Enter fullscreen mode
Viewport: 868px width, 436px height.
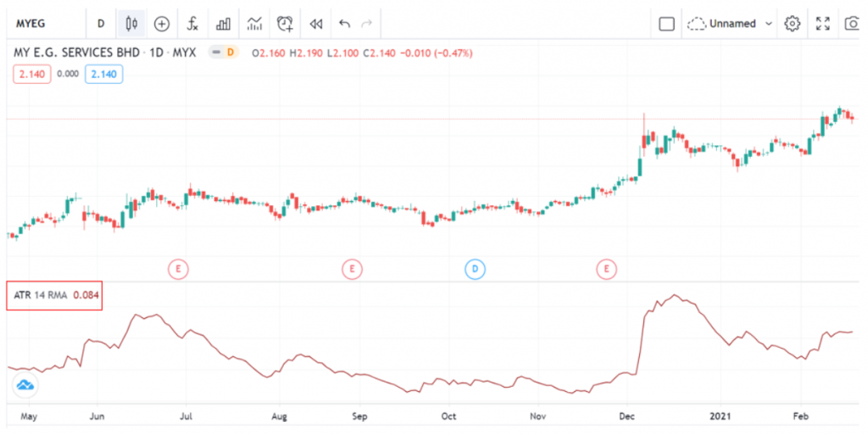point(822,24)
